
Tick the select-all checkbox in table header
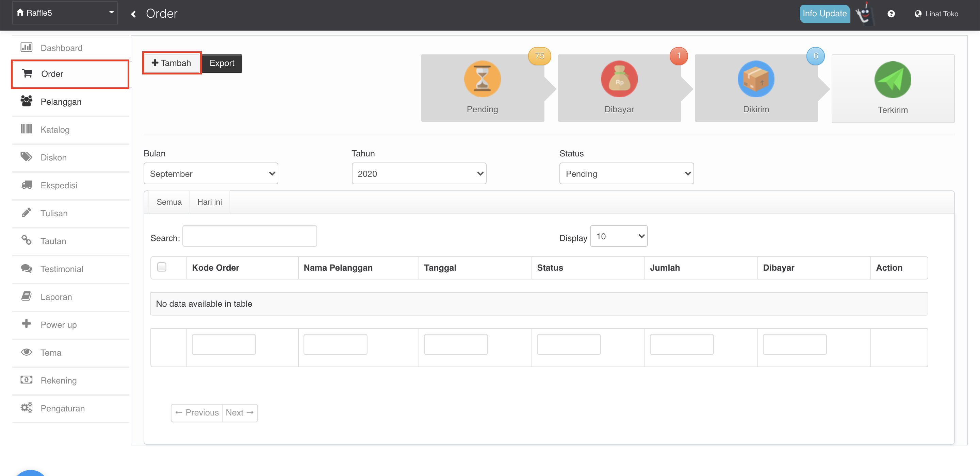162,267
